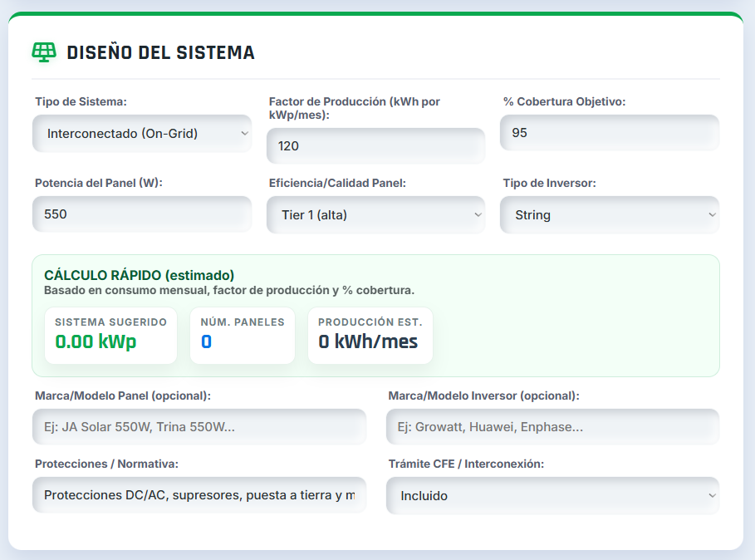
Task: Open the Tipo de Sistema dropdown
Action: pos(141,133)
